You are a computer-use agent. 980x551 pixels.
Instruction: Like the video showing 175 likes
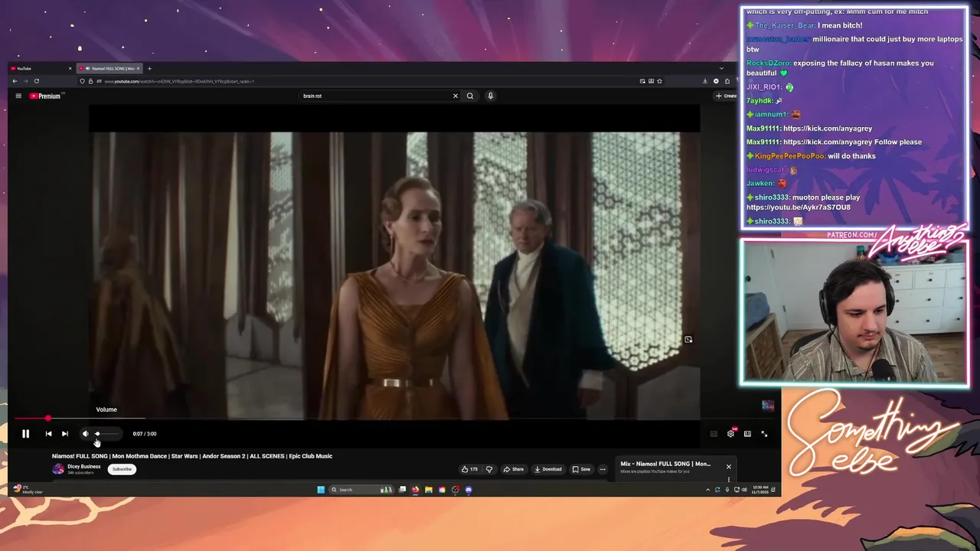[469, 469]
